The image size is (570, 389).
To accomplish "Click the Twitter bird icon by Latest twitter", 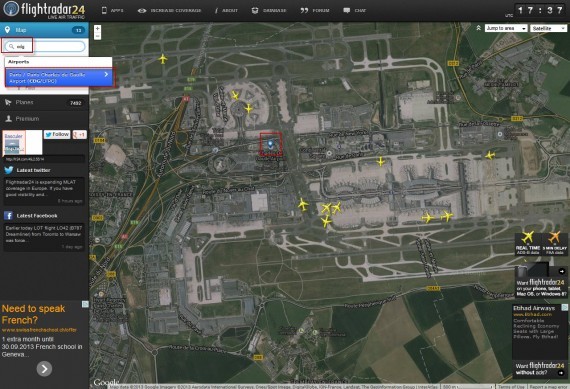I will pos(9,170).
